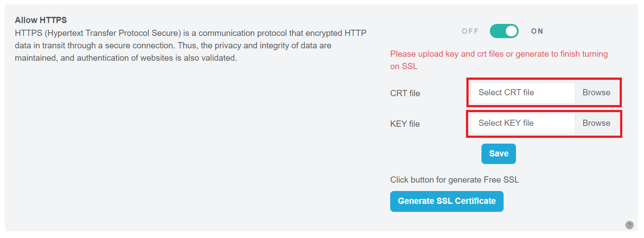Click the white knob of the HTTPS switch

click(511, 31)
